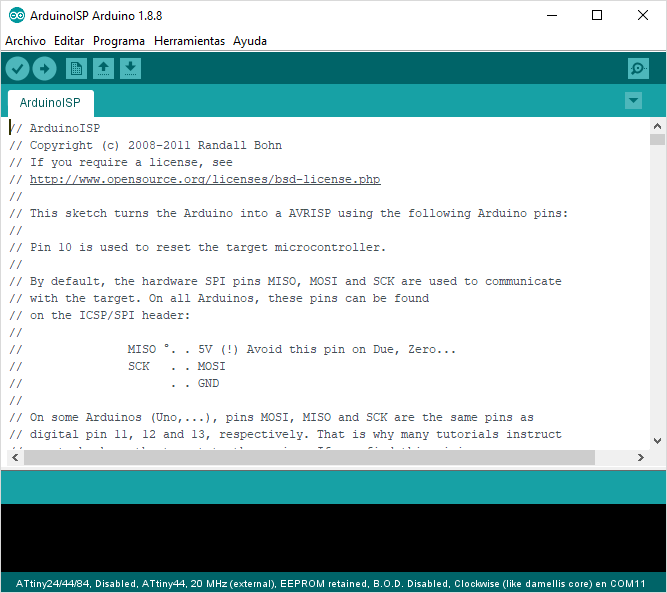Viewport: 667px width, 593px height.
Task: Open the Herramientas menu
Action: (x=189, y=41)
